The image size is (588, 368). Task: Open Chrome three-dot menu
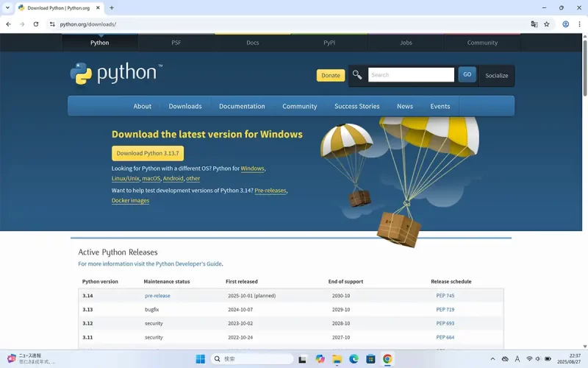(x=579, y=24)
